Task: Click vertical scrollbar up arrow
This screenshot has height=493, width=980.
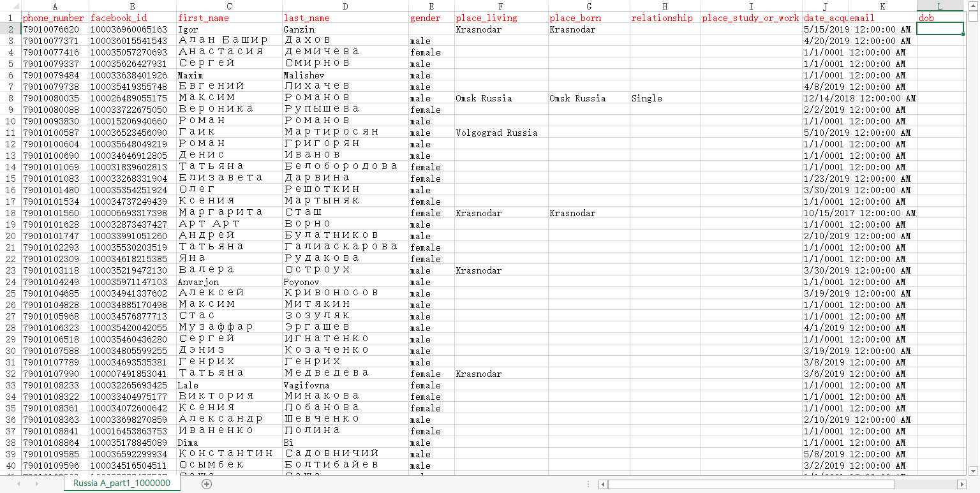Action: tap(974, 5)
